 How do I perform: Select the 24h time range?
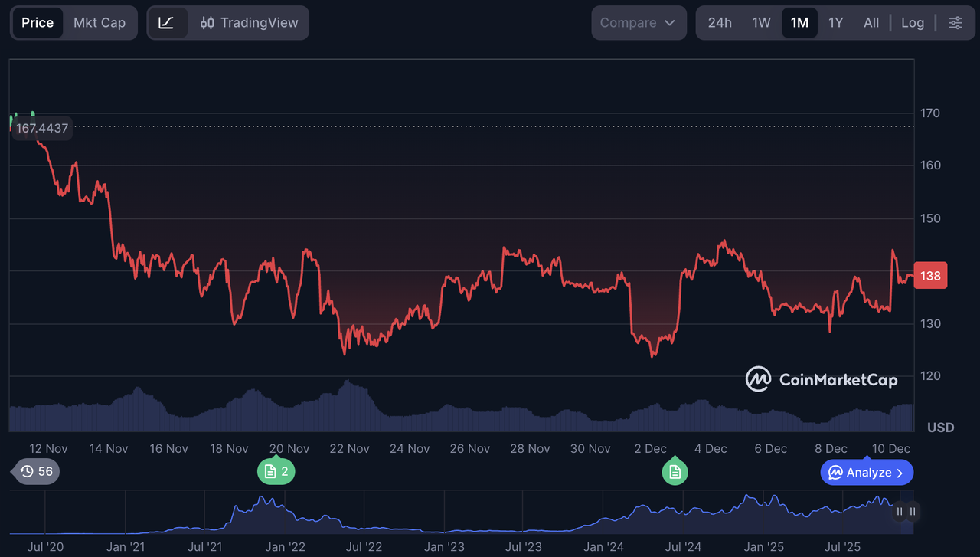click(720, 23)
